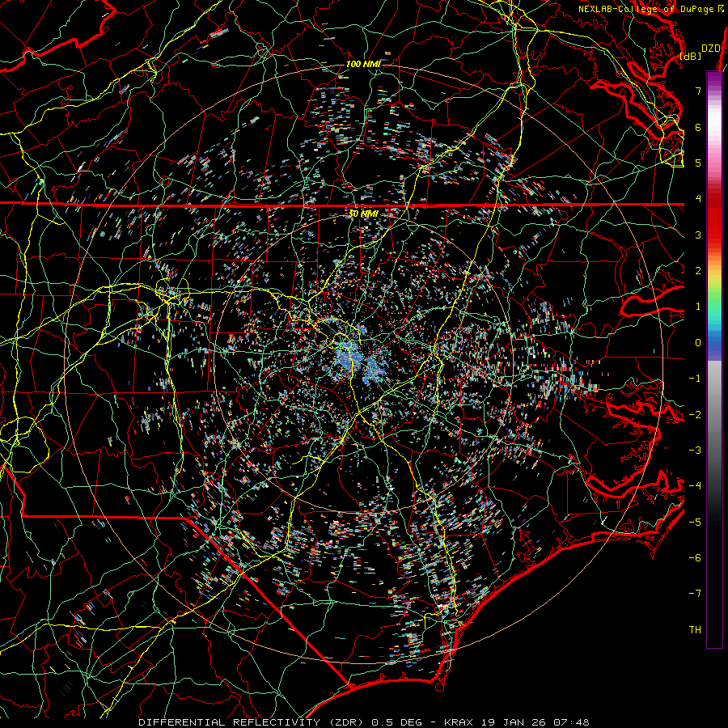Click the 2 value on the color scale
The image size is (728, 728).
pos(698,271)
